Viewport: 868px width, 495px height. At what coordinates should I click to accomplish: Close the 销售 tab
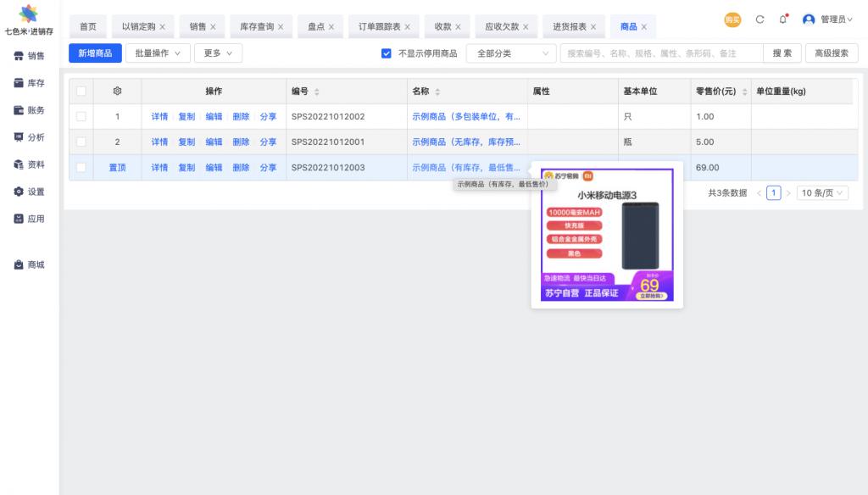coord(213,26)
